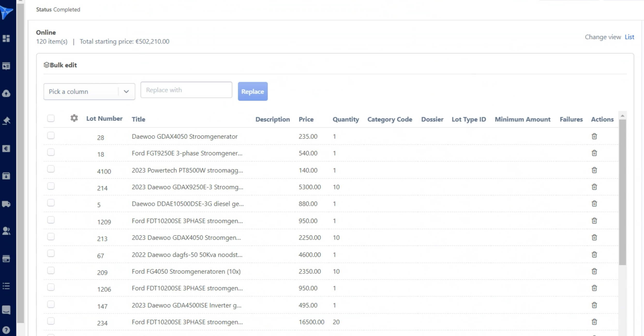Click the Price column header

point(306,119)
